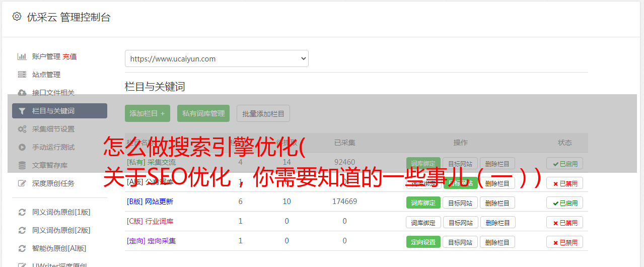644x267 pixels.
Task: Click the 操作 column header
Action: (x=460, y=143)
